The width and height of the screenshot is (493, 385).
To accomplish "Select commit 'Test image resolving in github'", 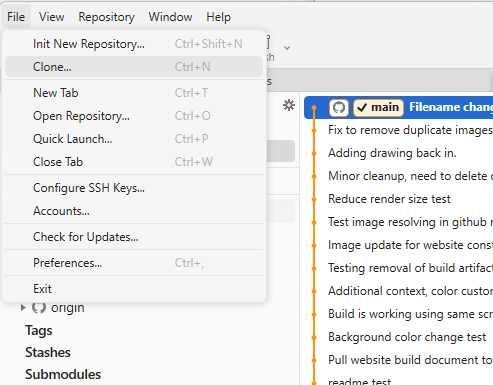I will (397, 222).
